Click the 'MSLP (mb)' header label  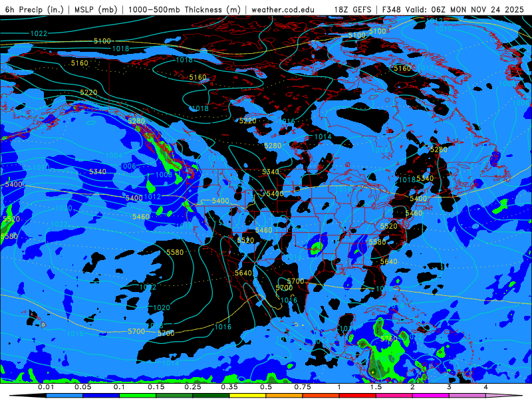(94, 9)
